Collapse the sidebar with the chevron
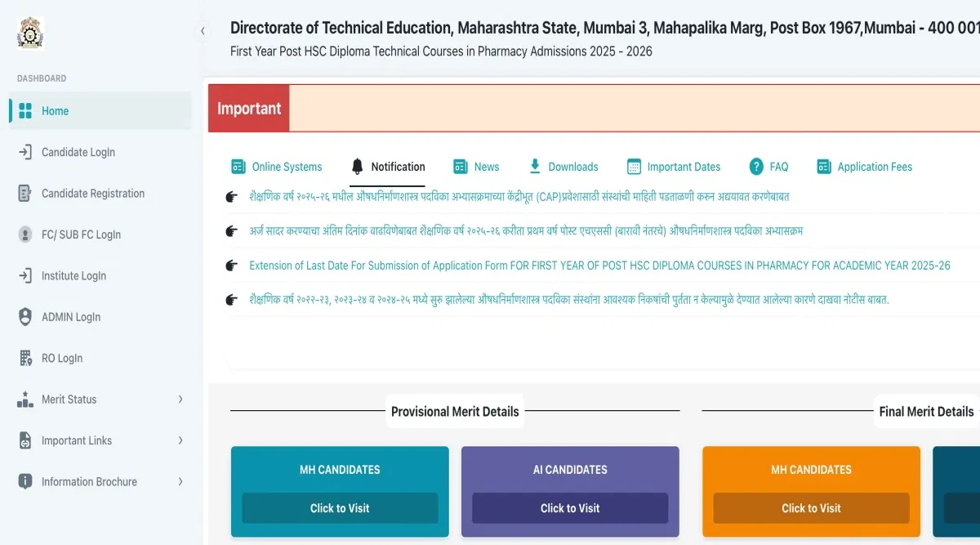Image resolution: width=980 pixels, height=545 pixels. (203, 31)
